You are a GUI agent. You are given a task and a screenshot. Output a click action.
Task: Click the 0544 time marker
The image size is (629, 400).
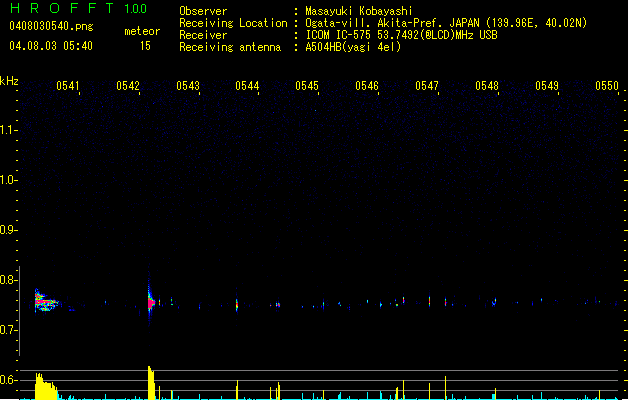tap(247, 86)
